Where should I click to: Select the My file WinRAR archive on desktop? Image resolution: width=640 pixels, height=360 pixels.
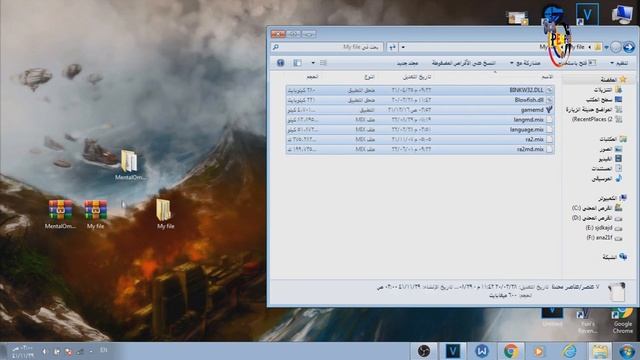click(x=96, y=214)
